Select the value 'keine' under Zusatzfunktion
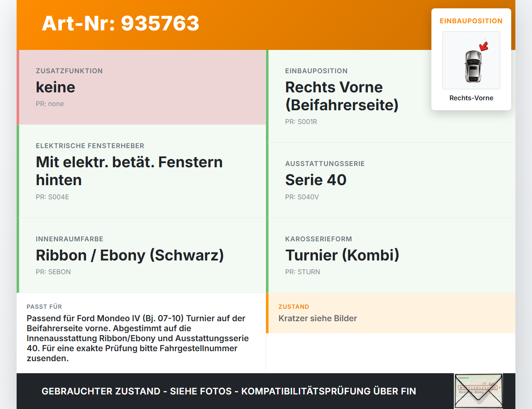 pyautogui.click(x=56, y=87)
